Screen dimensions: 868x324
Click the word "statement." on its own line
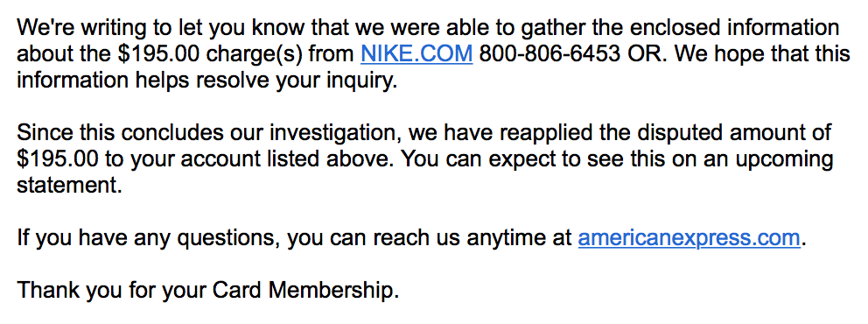[x=69, y=186]
